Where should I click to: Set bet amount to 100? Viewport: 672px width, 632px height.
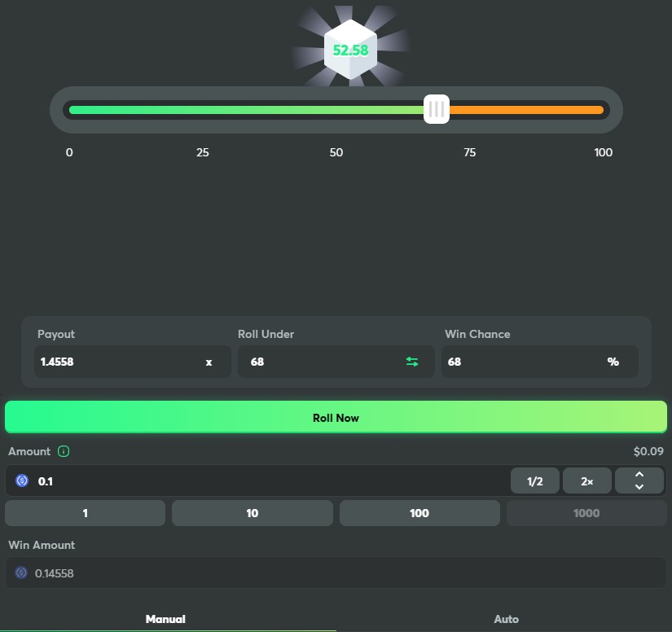(419, 513)
